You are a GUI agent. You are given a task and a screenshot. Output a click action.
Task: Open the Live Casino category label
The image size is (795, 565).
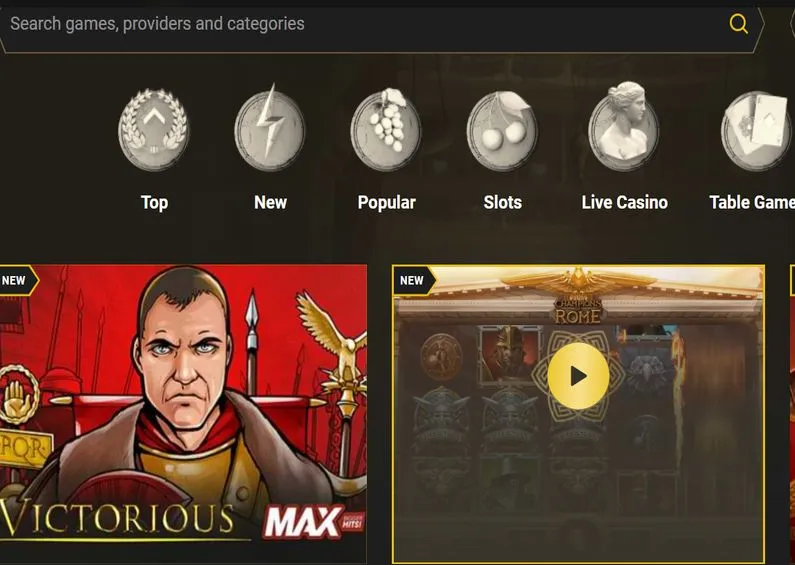(625, 202)
